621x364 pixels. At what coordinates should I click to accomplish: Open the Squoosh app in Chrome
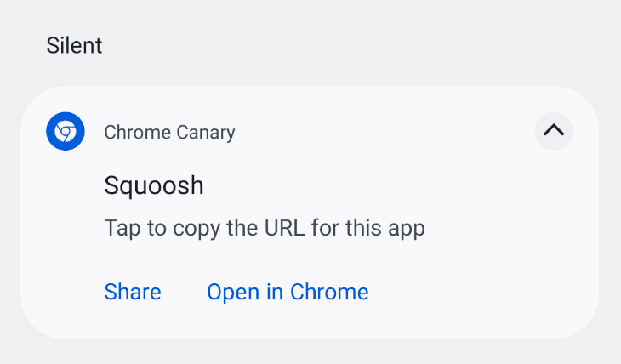point(288,292)
